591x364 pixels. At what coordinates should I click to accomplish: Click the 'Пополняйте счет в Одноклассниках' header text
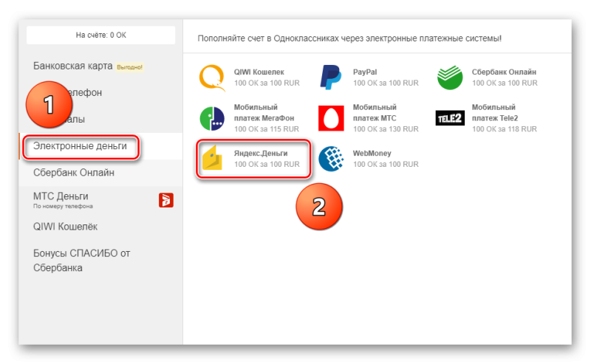click(349, 38)
